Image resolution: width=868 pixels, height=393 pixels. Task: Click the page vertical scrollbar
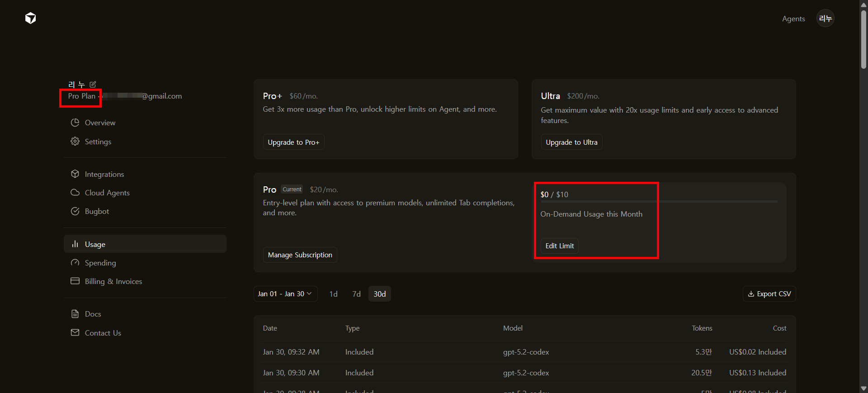pos(863,40)
